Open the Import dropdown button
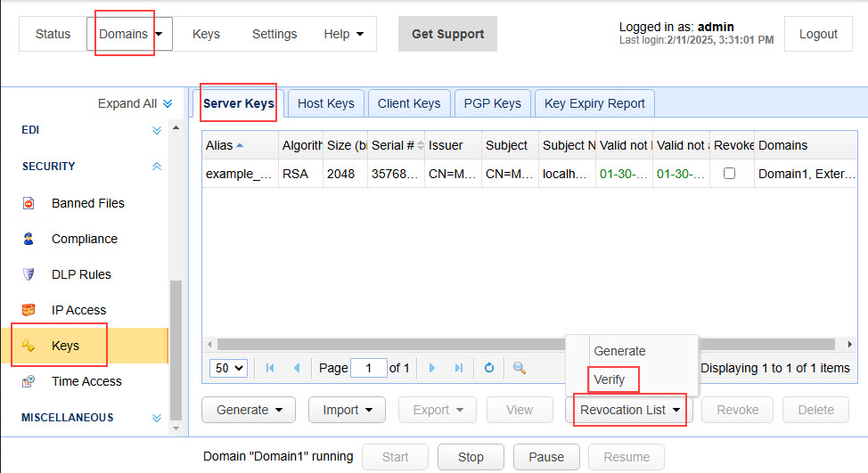The width and height of the screenshot is (868, 473). coord(347,410)
